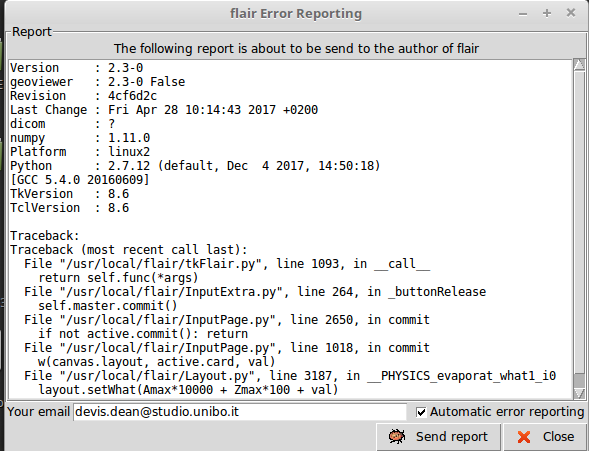Click the Layout.py line 3187 traceback entry
Image resolution: width=589 pixels, height=451 pixels.
point(290,376)
